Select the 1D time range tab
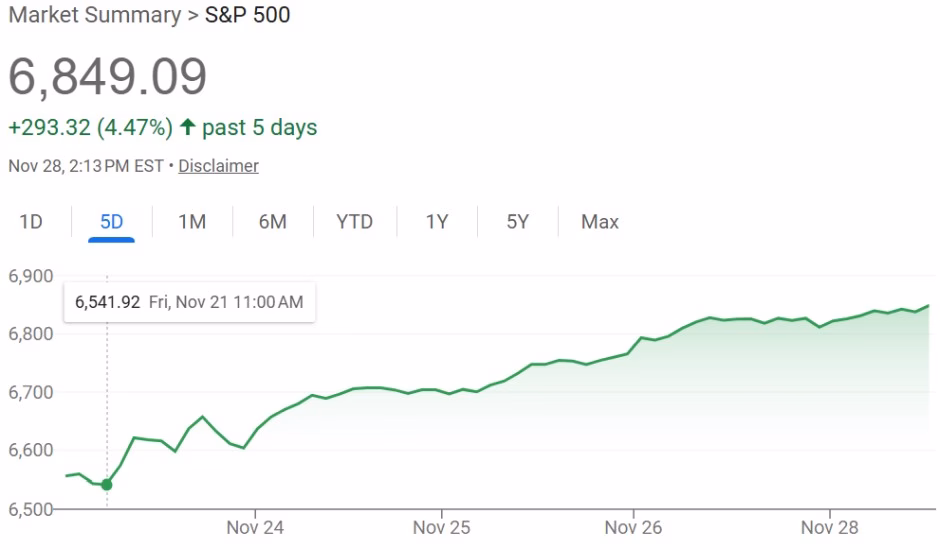The height and width of the screenshot is (550, 940). pyautogui.click(x=31, y=222)
